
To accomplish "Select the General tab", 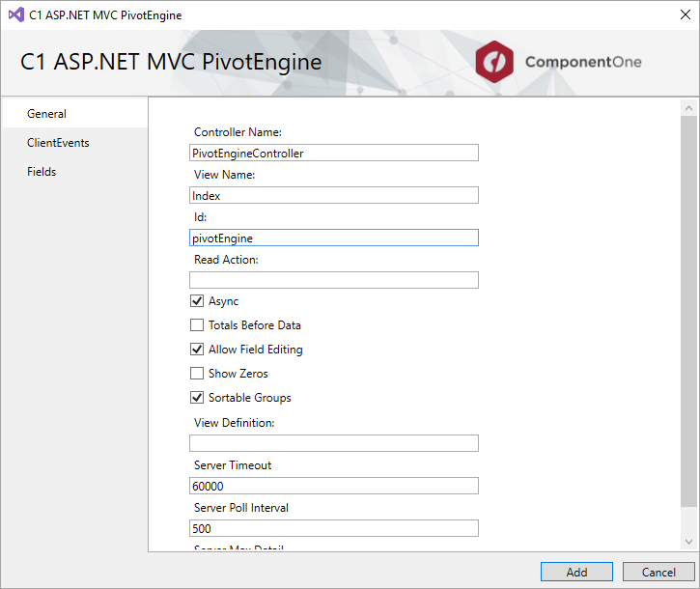I will (75, 113).
